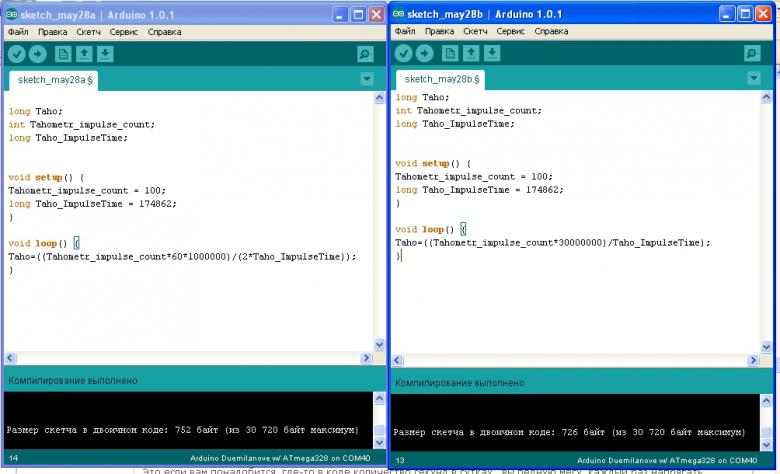
Task: Click line number 13 in right status bar
Action: point(400,461)
